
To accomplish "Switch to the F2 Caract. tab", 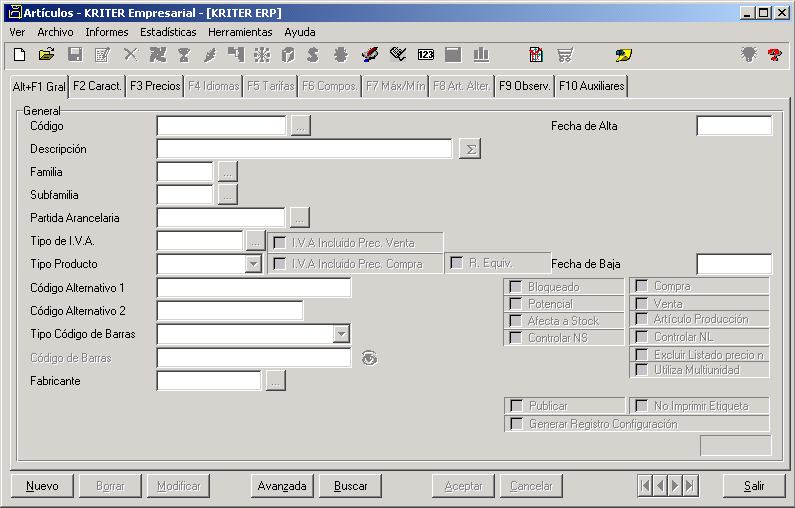I will 97,86.
